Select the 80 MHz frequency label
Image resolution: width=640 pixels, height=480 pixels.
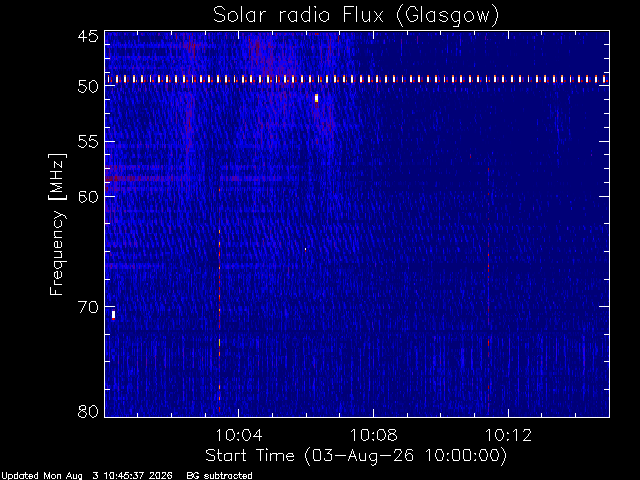click(88, 411)
